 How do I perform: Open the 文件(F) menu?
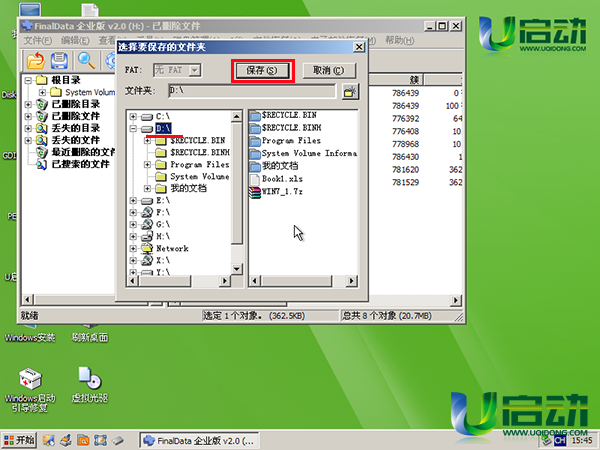(x=38, y=41)
